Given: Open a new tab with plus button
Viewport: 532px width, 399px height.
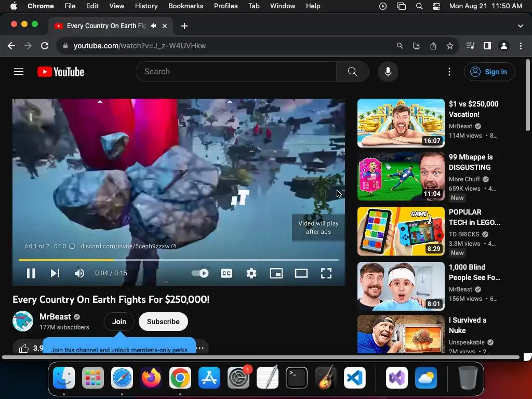Looking at the screenshot, I should pyautogui.click(x=184, y=26).
